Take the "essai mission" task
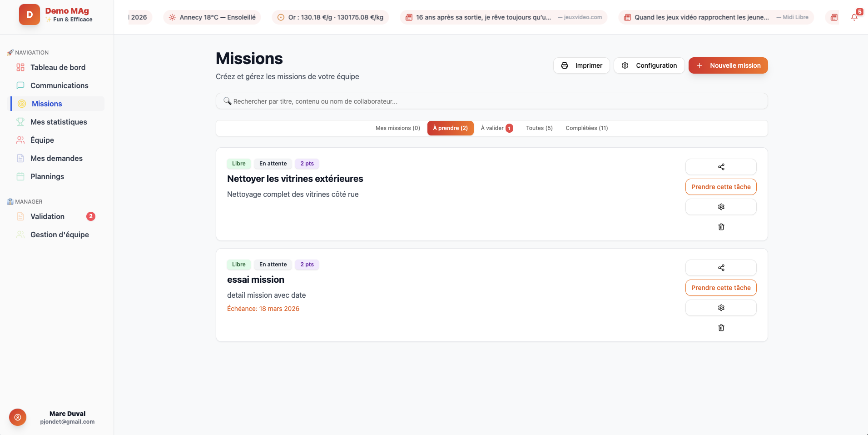 pyautogui.click(x=720, y=287)
